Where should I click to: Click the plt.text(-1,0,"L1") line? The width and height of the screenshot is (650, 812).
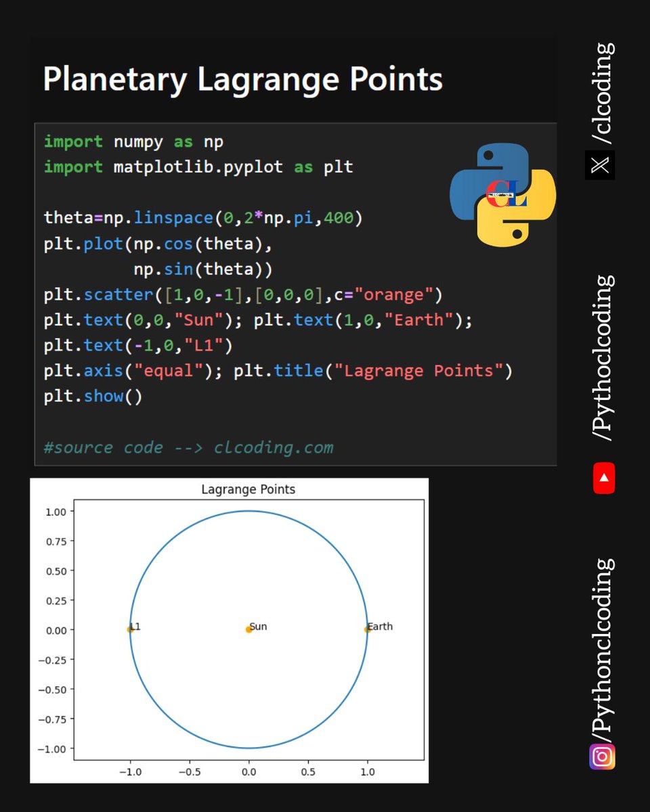138,346
